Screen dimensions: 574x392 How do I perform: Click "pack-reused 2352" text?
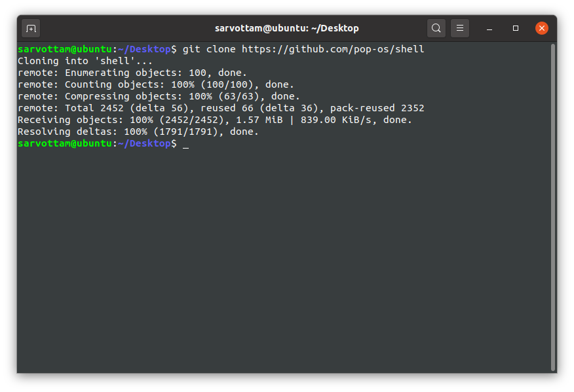point(377,108)
